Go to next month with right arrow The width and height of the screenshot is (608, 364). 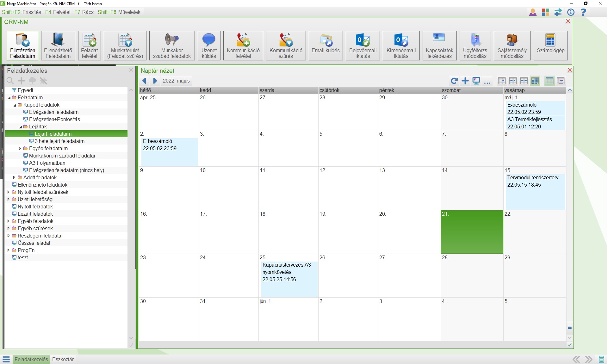tap(155, 81)
